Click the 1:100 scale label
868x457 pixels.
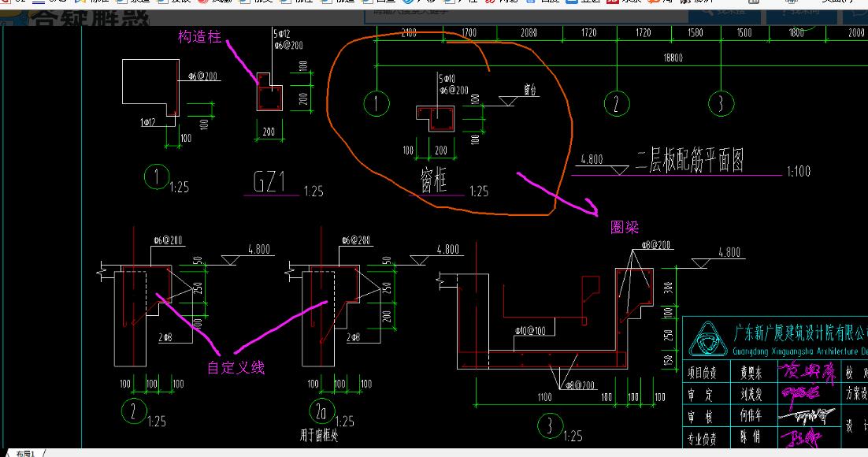799,171
